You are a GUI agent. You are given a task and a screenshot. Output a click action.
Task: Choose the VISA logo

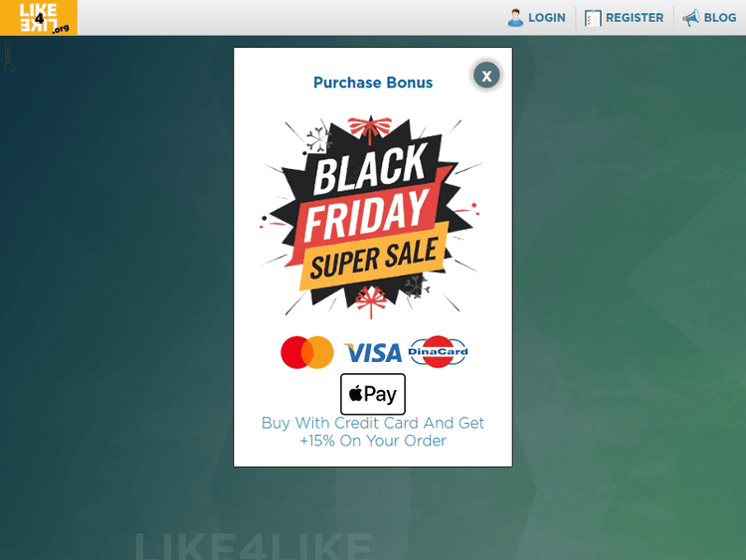[x=373, y=353]
